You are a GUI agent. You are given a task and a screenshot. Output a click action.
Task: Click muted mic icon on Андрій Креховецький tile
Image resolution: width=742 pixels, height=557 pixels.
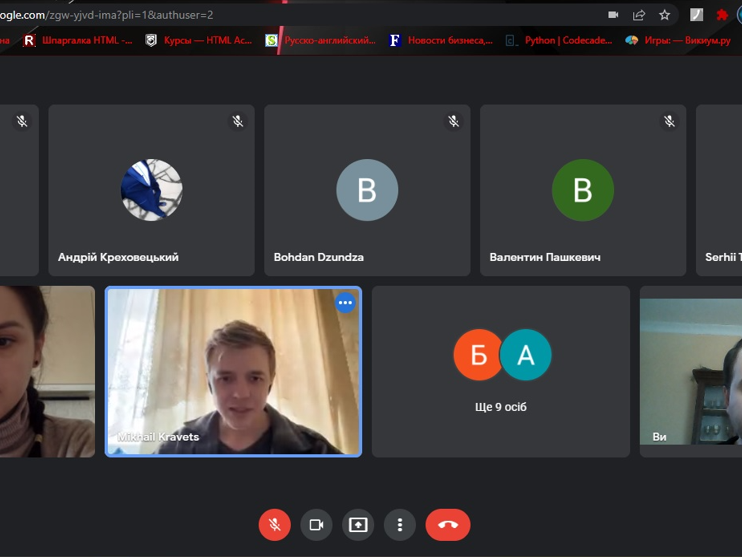(x=238, y=121)
